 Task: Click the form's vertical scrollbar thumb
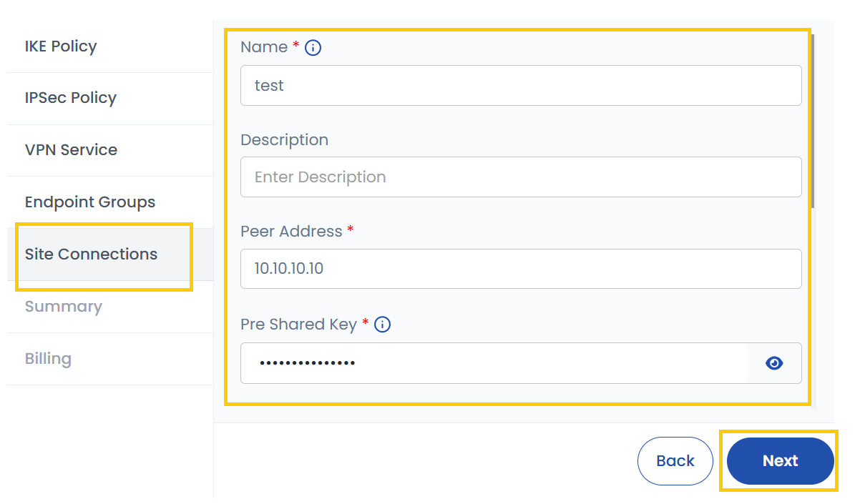pos(813,122)
